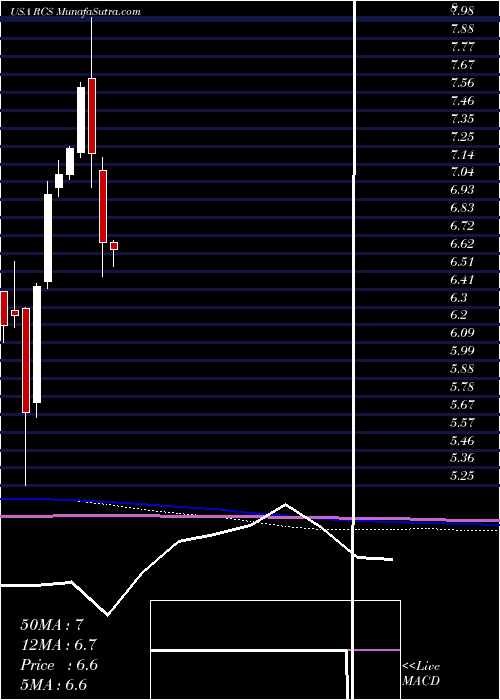Click the 'USA RCS MunafaSutra.com' chart title
500x700 pixels.
(73, 12)
